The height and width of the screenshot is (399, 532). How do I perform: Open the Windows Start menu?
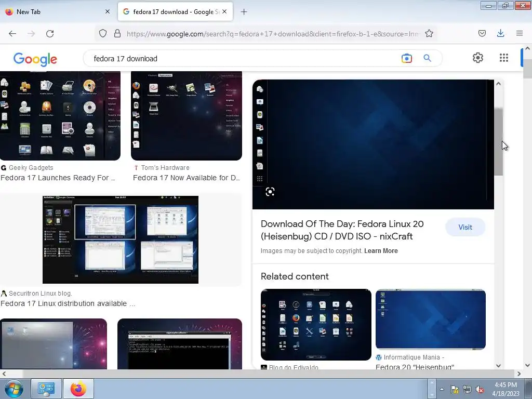click(x=14, y=389)
